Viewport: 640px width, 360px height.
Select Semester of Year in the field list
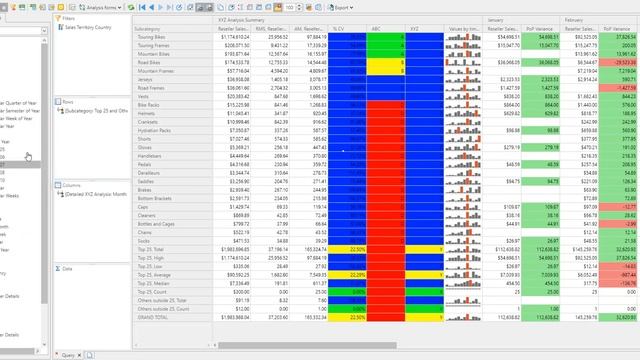20,111
